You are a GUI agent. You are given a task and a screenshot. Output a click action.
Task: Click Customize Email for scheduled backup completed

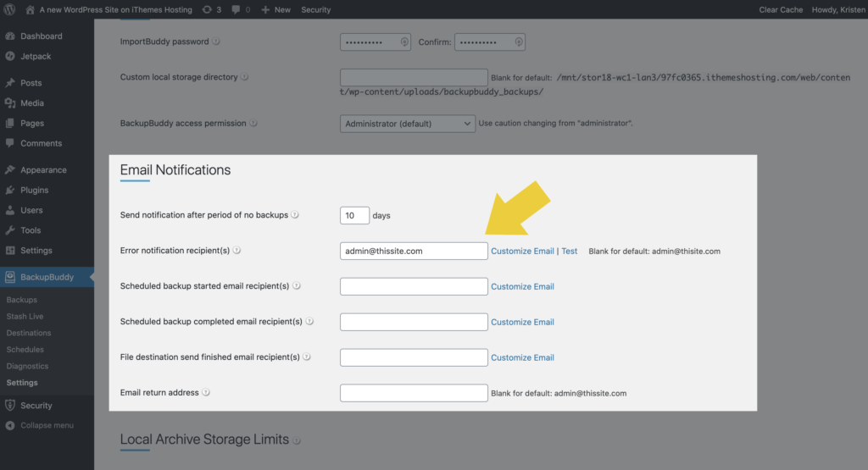pos(522,322)
